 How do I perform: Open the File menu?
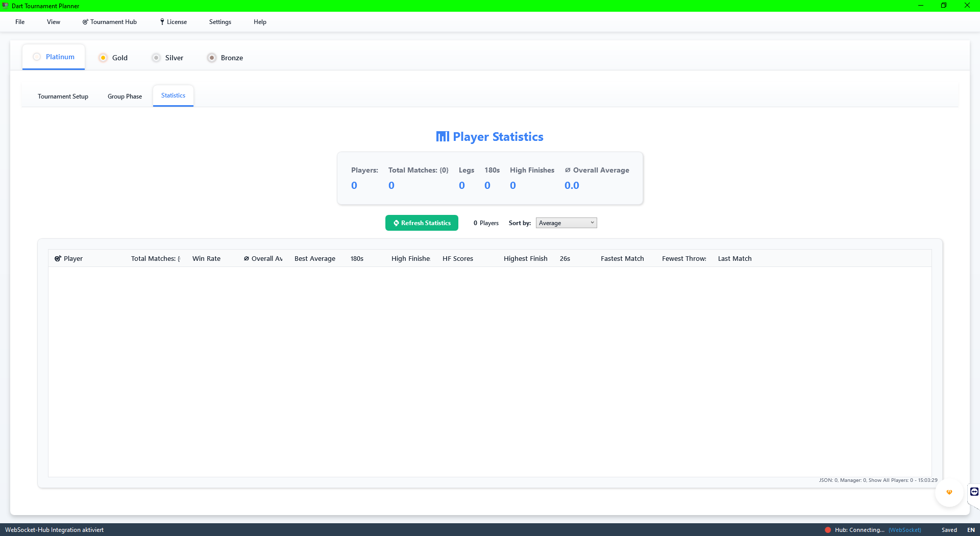20,22
